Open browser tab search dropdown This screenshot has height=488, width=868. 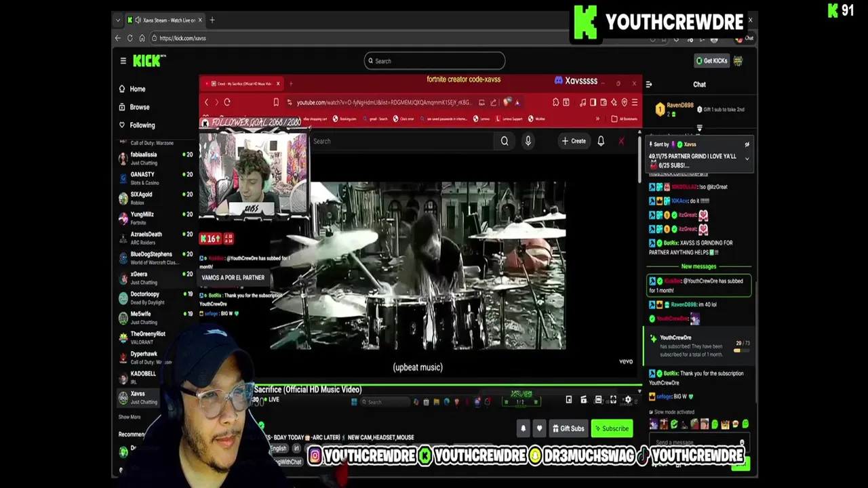pyautogui.click(x=117, y=20)
